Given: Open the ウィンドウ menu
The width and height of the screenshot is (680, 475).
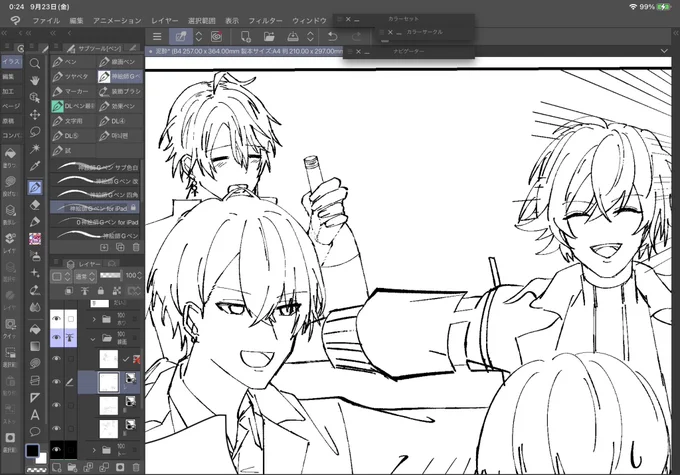Looking at the screenshot, I should pos(309,20).
